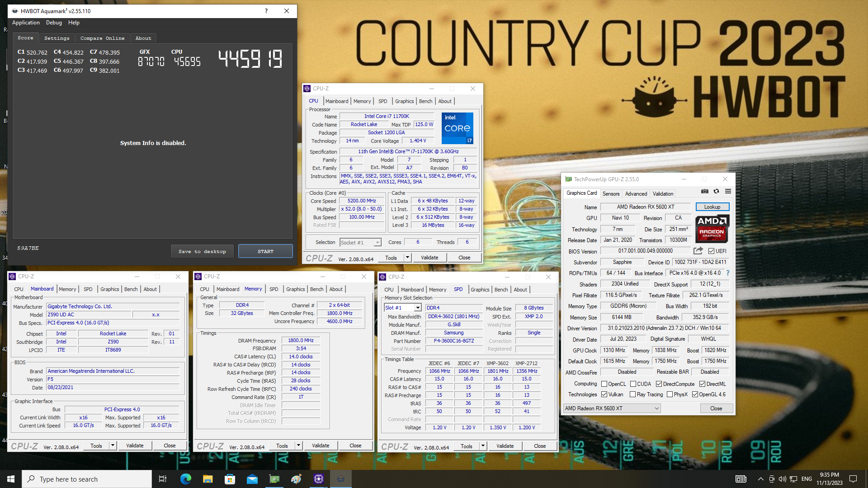Image resolution: width=868 pixels, height=488 pixels.
Task: Open Tools dropdown arrow in SPD window
Action: coord(483,446)
